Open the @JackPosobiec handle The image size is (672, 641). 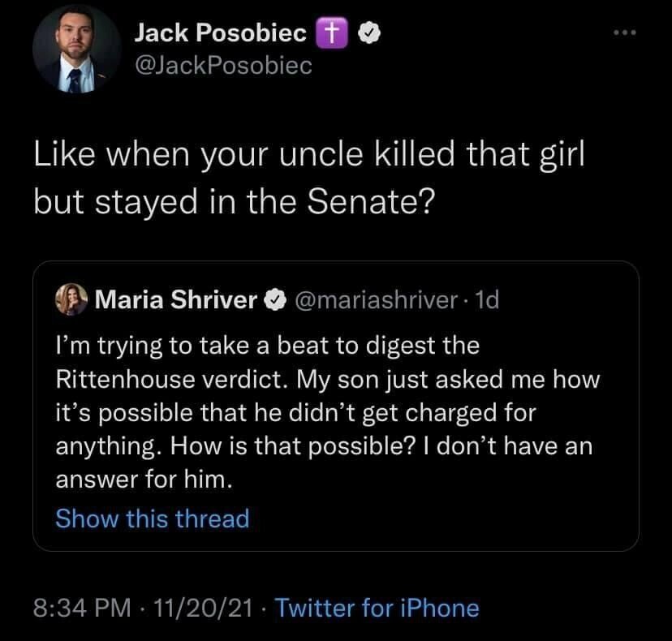[222, 66]
